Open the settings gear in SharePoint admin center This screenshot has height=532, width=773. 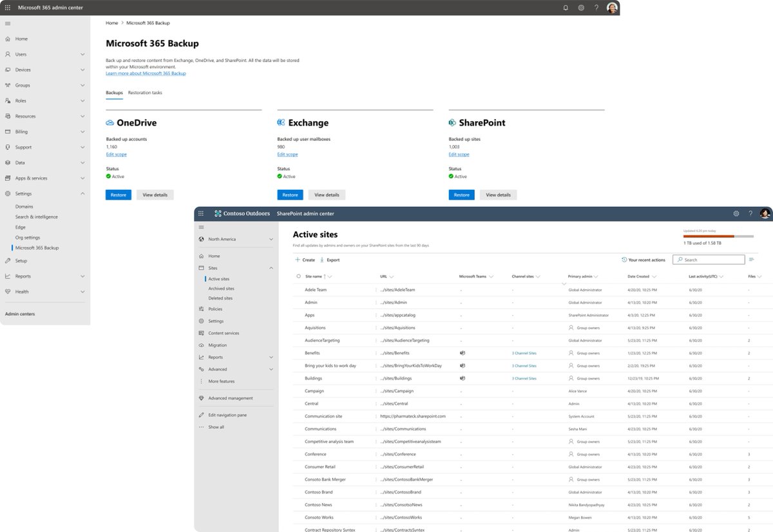[x=736, y=213]
